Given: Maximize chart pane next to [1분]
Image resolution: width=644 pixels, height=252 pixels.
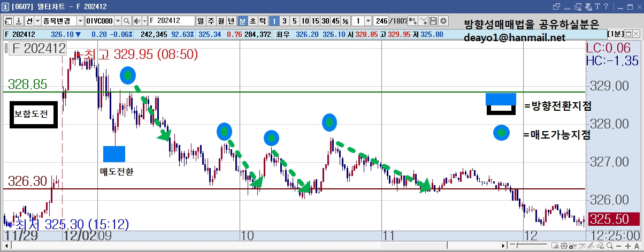Looking at the screenshot, I should point(628,34).
